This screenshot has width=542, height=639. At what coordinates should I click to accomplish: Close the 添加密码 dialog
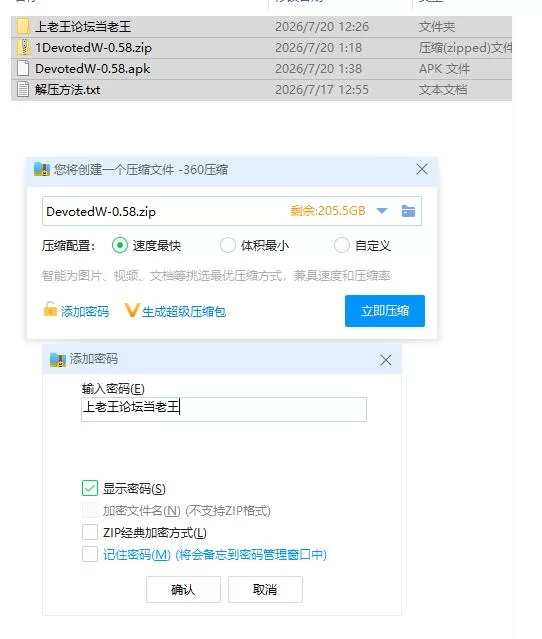coord(386,360)
